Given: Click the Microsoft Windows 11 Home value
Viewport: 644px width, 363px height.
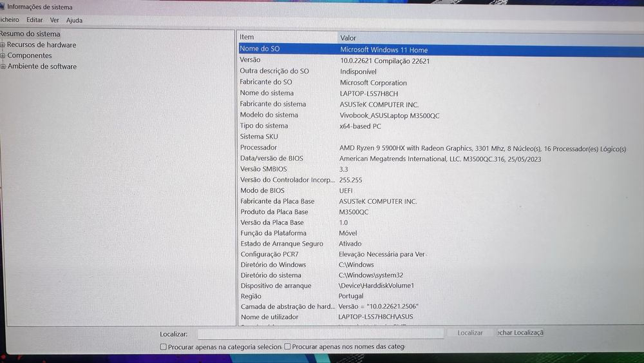Looking at the screenshot, I should 384,50.
